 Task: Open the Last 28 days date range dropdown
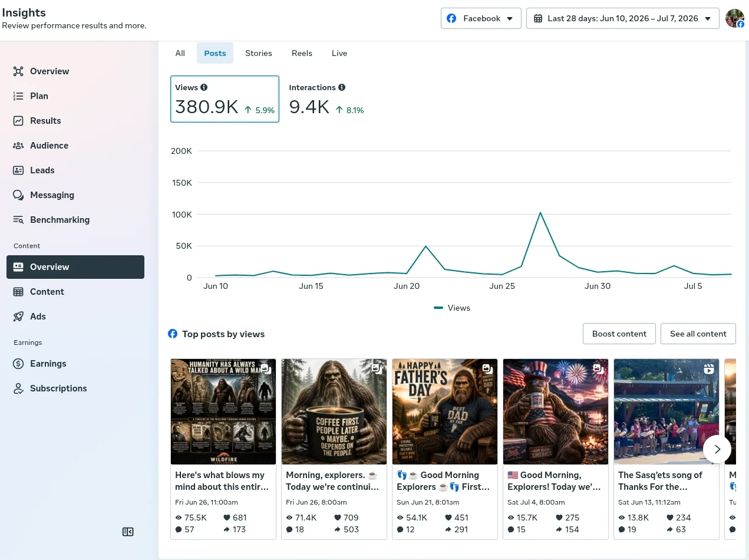[x=622, y=18]
